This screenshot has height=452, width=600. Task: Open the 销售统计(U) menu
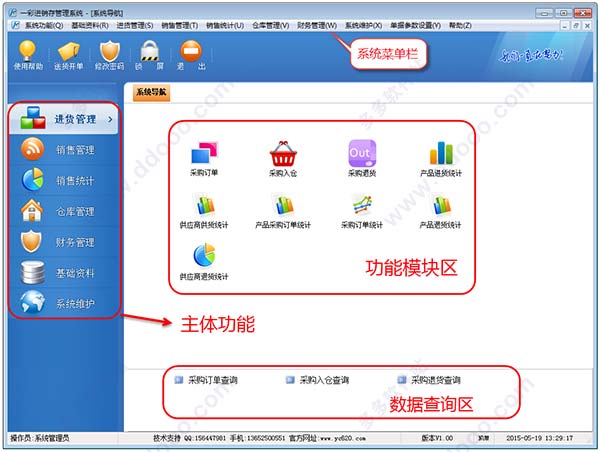click(x=225, y=26)
